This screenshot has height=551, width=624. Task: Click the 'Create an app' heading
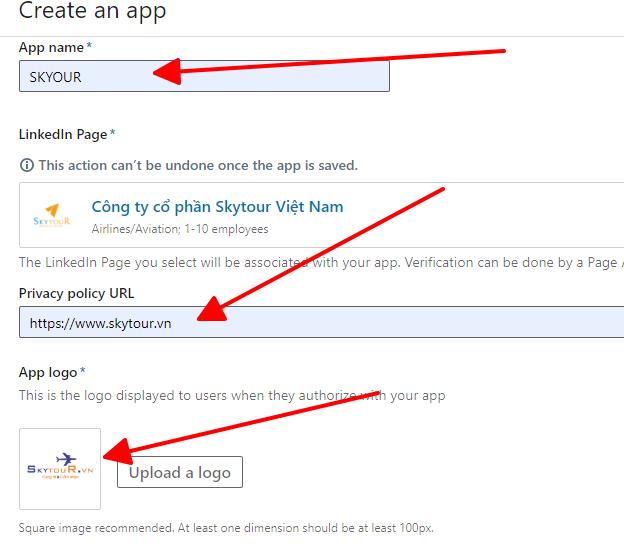click(x=92, y=10)
